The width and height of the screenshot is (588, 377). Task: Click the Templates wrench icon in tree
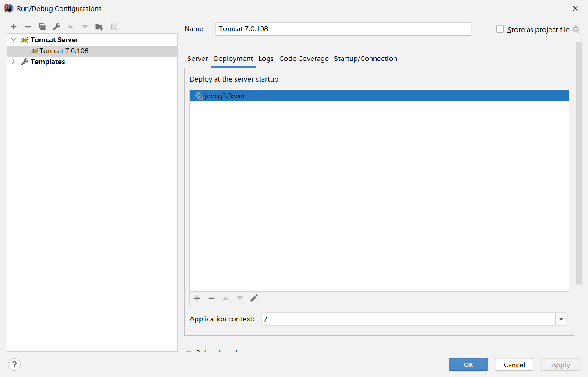point(25,62)
